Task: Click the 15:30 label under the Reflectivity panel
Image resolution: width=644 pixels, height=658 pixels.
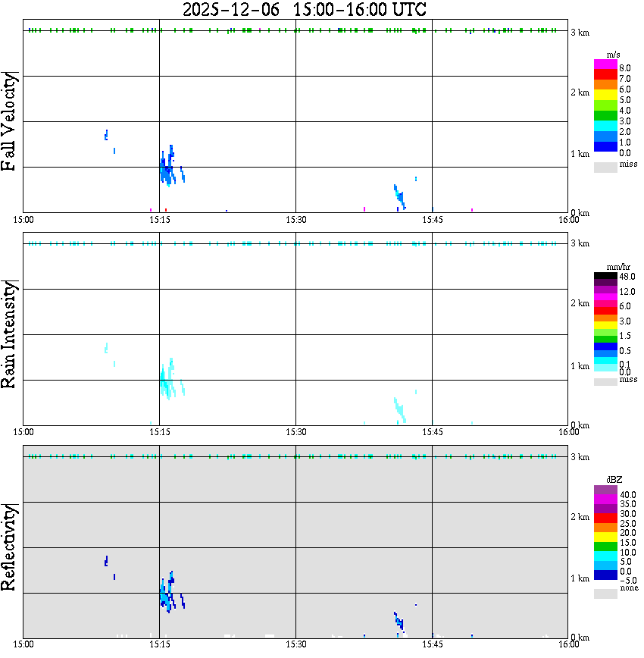Action: click(296, 644)
